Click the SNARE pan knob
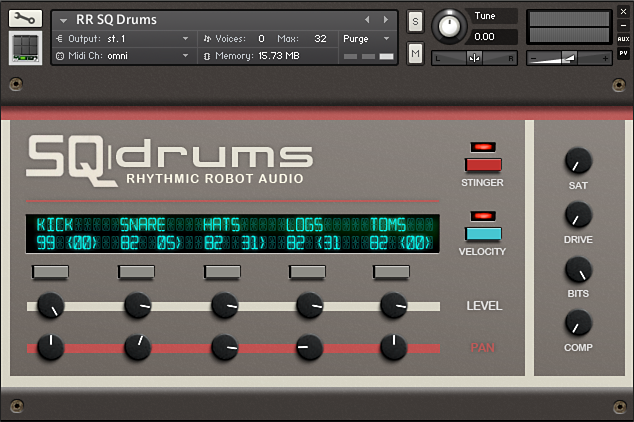 [138, 347]
